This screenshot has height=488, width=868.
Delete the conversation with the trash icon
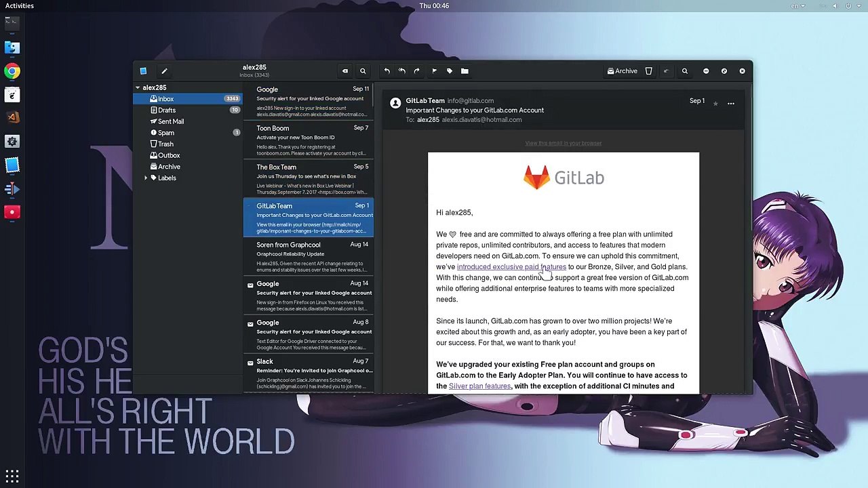coord(649,70)
